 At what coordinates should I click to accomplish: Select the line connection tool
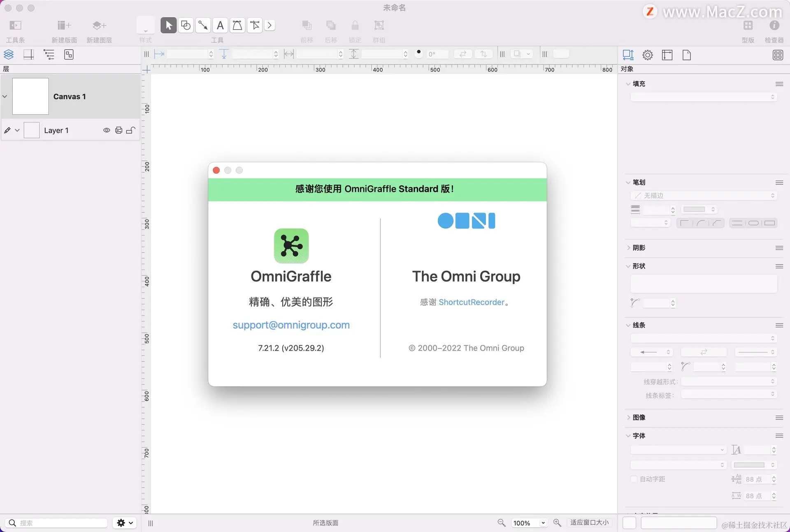(203, 25)
